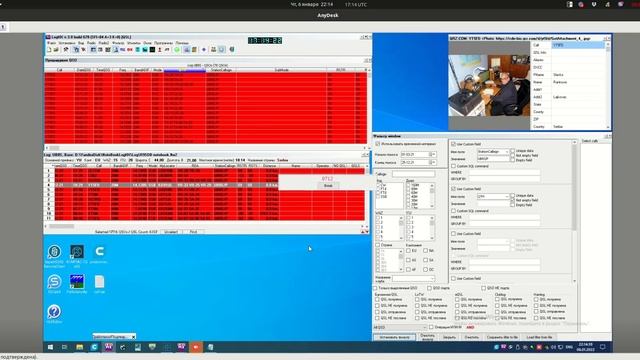
Task: Open Task View on the Windows taskbar
Action: pyautogui.click(x=64, y=347)
